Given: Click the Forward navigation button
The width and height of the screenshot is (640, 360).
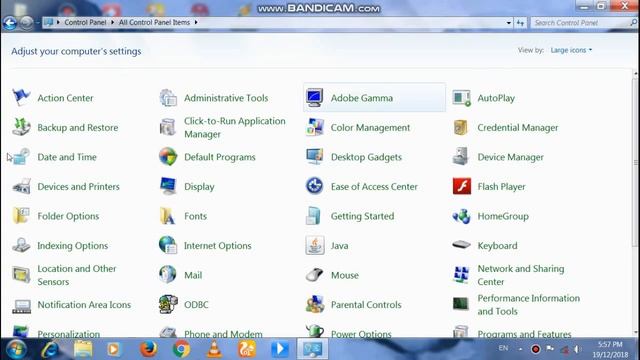Looking at the screenshot, I should [26, 23].
